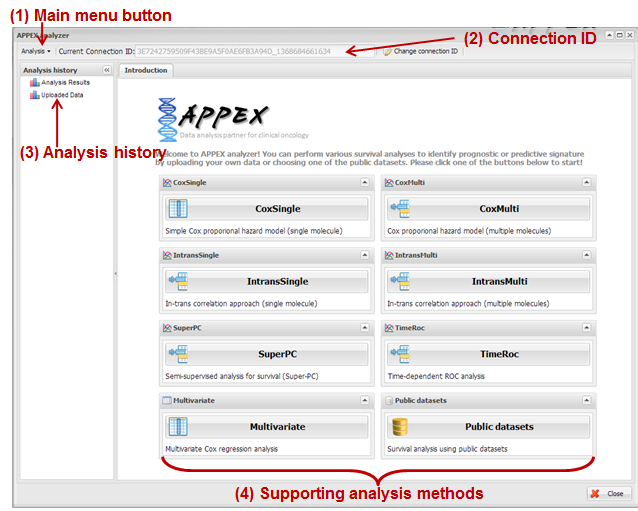Launch the CoxMulti analysis button
Image resolution: width=638 pixels, height=511 pixels.
[x=488, y=209]
